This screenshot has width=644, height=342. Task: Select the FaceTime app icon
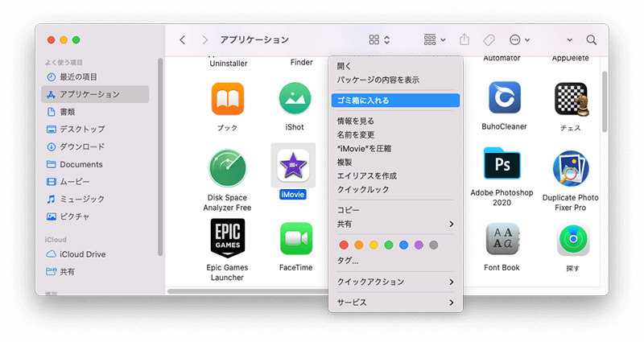(295, 239)
